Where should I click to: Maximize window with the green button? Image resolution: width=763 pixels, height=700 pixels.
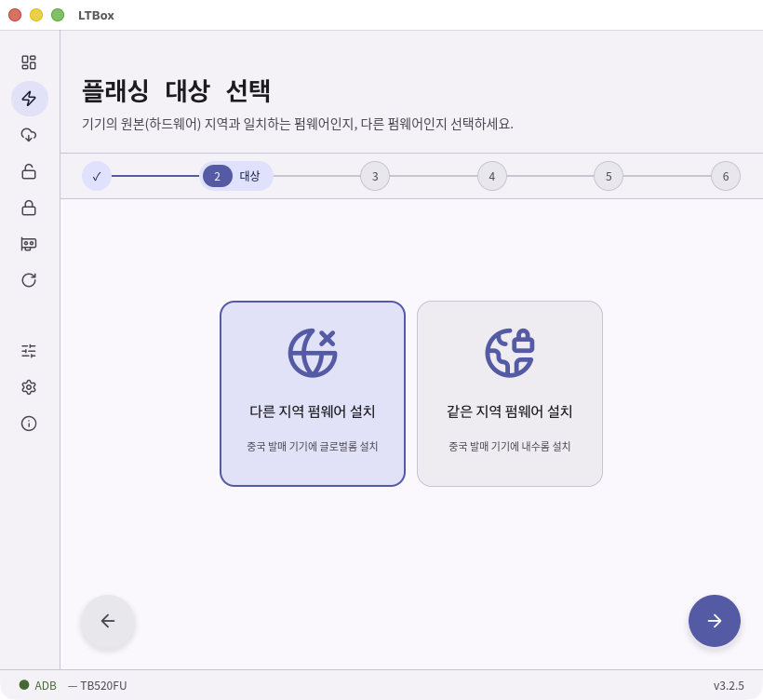pyautogui.click(x=58, y=15)
